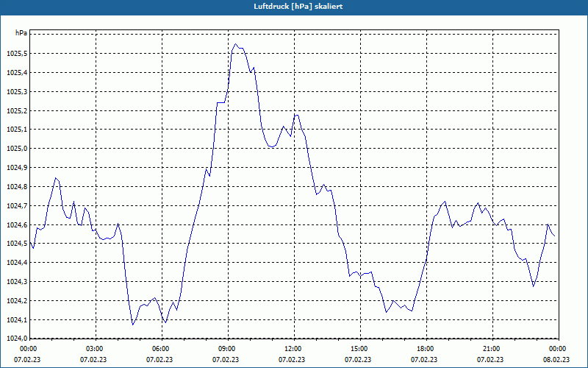Select the 1025,2 y-axis value
Image resolution: width=588 pixels, height=368 pixels.
point(17,111)
